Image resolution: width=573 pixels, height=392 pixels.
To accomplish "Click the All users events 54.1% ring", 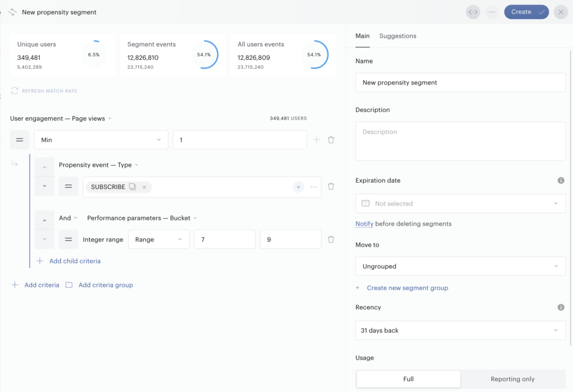I will [x=314, y=54].
